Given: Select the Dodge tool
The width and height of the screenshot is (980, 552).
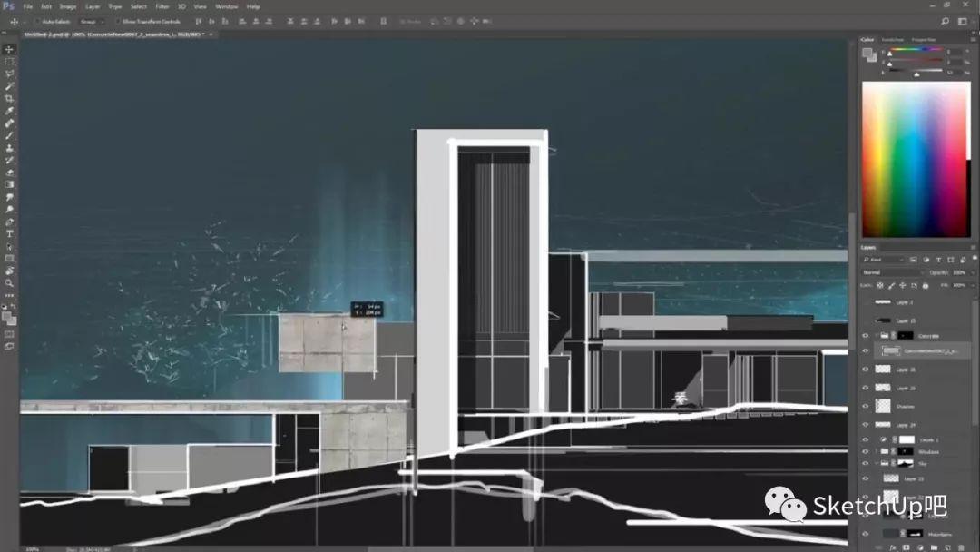Looking at the screenshot, I should tap(9, 210).
